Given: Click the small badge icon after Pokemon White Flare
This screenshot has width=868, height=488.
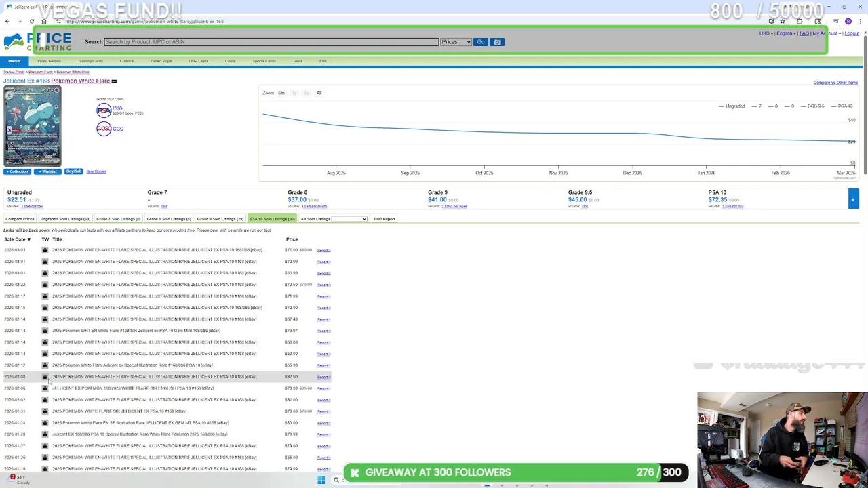Looking at the screenshot, I should [x=114, y=81].
